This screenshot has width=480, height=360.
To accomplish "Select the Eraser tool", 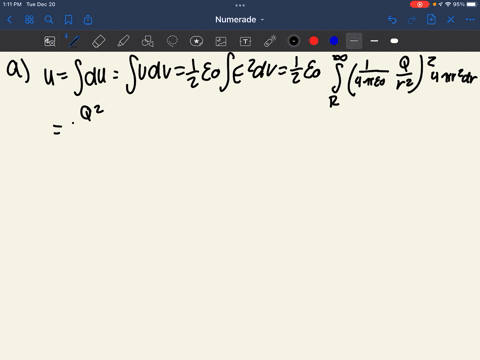I will (98, 41).
